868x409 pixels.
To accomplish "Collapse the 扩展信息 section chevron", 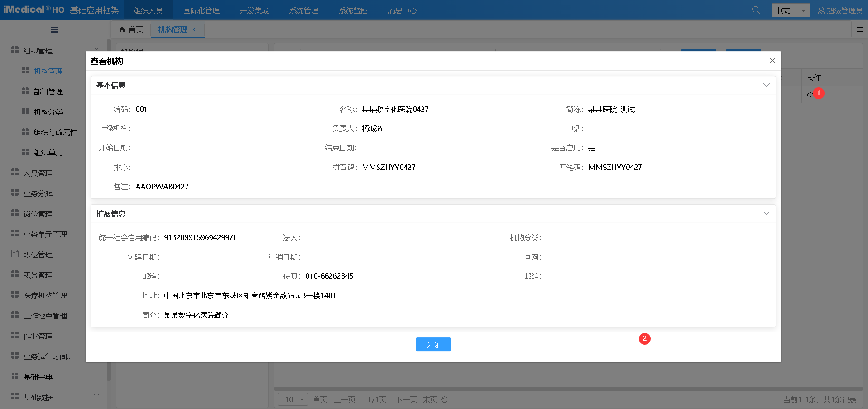I will coord(766,214).
